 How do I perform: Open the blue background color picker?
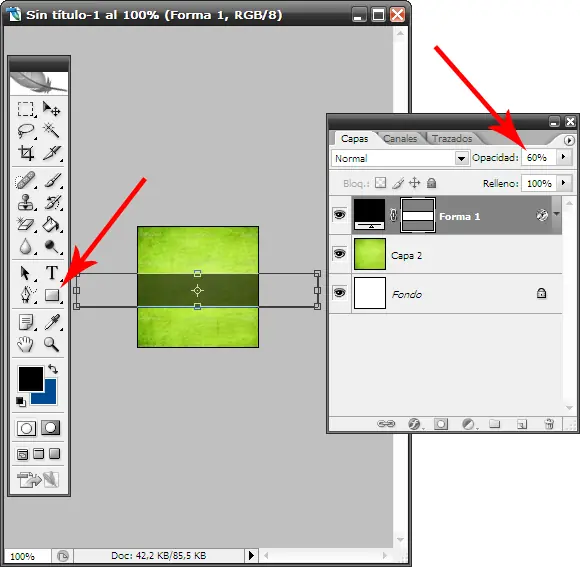(50, 396)
